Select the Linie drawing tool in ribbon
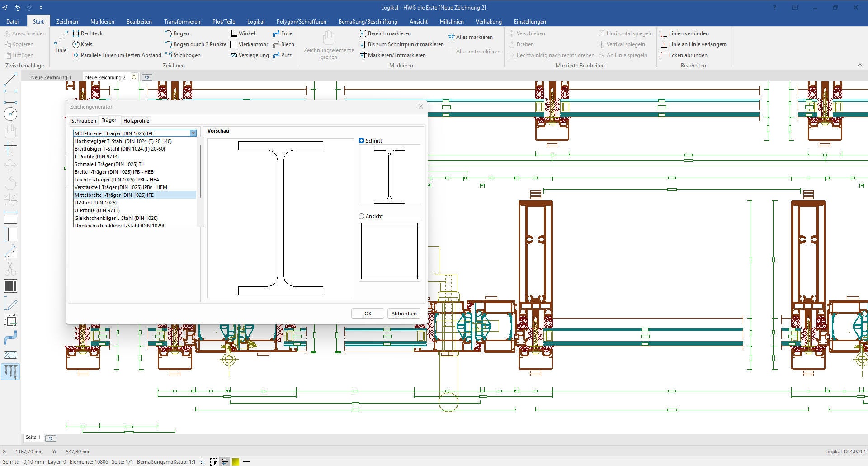This screenshot has width=868, height=466. point(61,42)
